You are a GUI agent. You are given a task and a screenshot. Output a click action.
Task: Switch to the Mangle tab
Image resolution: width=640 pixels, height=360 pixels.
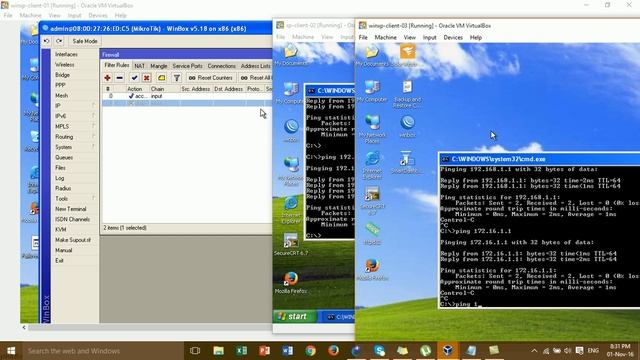tap(159, 66)
